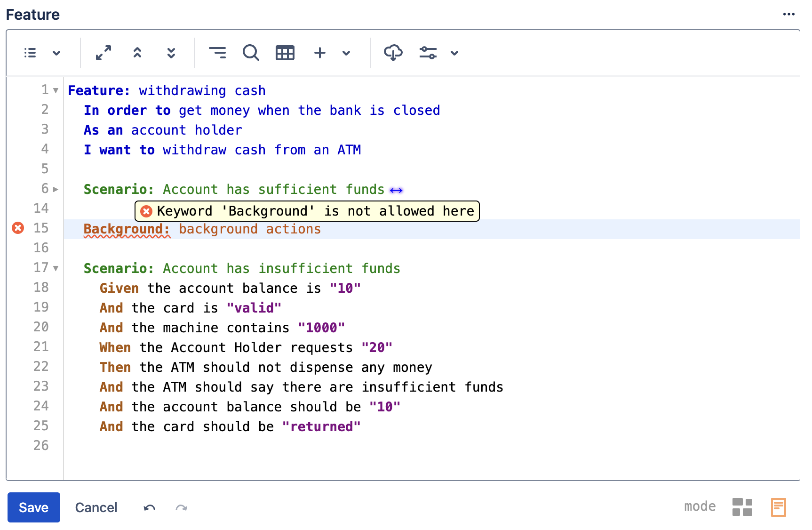Click 'And the account balance should be' line 24
This screenshot has height=530, width=812.
coord(250,407)
